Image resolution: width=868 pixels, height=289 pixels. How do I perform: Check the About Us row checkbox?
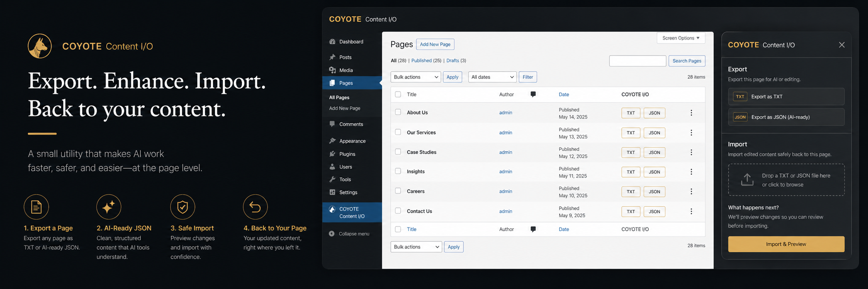click(x=398, y=112)
